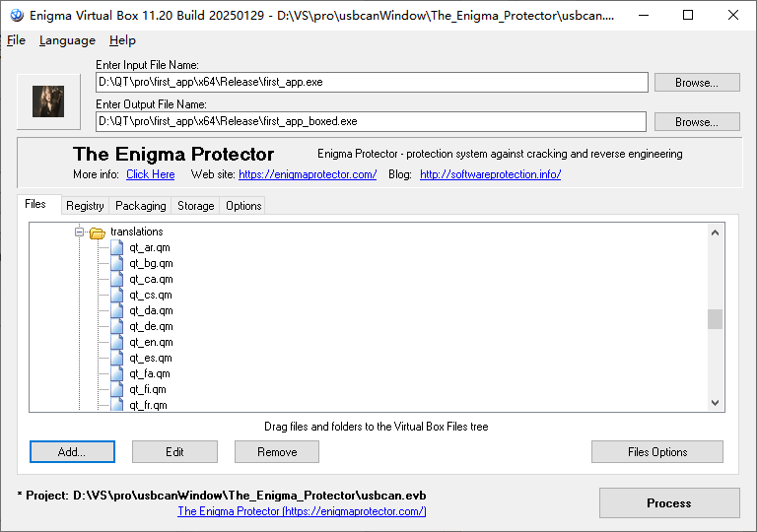Close the Enigma Virtual Box window
This screenshot has width=757, height=532.
[733, 16]
